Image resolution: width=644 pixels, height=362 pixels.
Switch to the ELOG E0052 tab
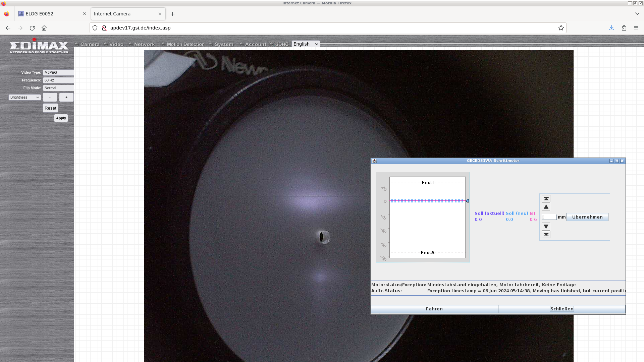[x=52, y=14]
